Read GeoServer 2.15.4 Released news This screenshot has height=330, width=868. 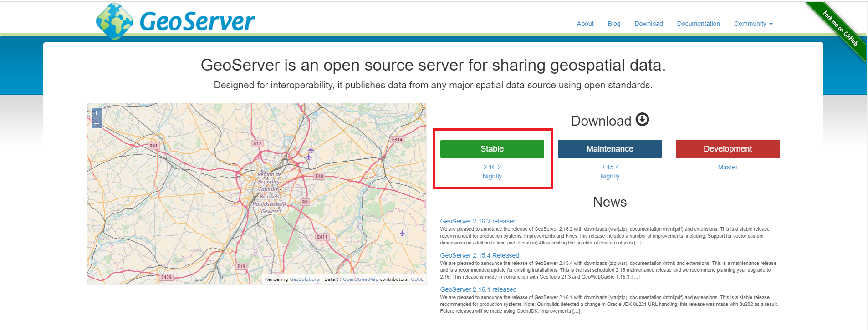[480, 255]
